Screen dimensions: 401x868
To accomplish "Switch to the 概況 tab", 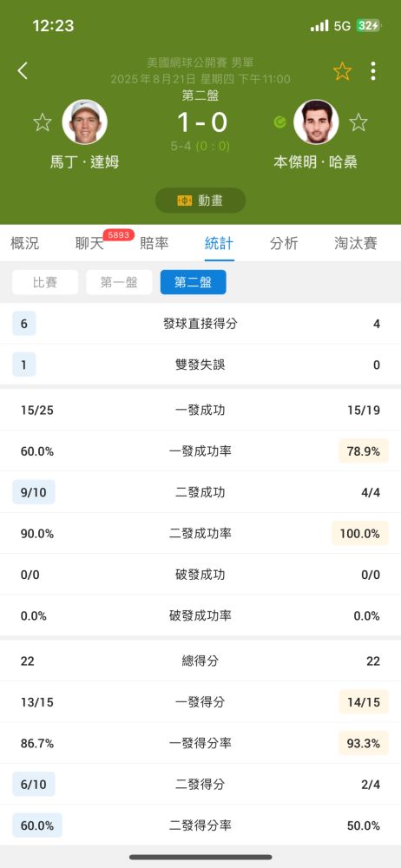I will (25, 243).
